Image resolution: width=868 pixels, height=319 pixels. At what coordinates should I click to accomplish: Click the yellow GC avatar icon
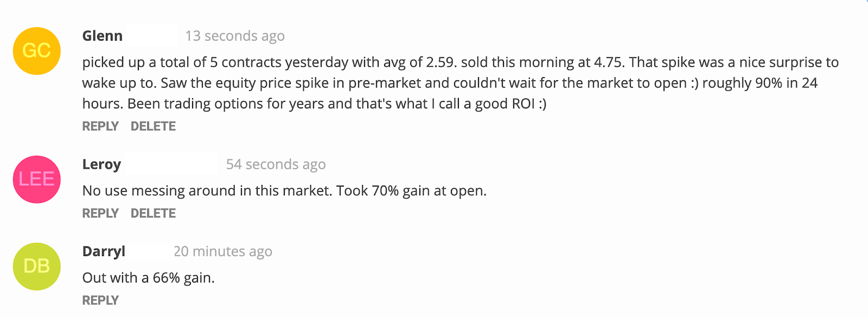(37, 51)
